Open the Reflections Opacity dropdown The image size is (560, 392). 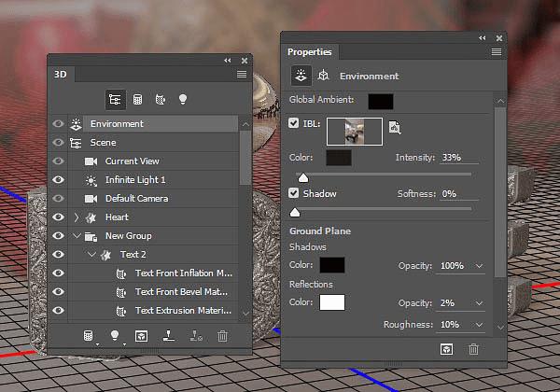click(480, 303)
